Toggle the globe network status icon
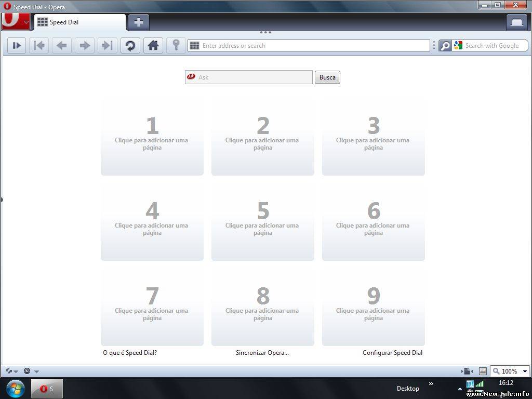Image resolution: width=532 pixels, height=399 pixels. click(x=26, y=371)
